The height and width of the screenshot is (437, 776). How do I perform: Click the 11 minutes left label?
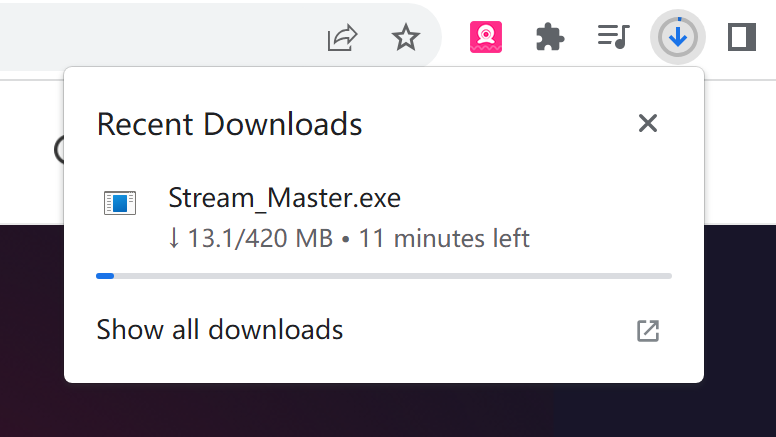(x=444, y=239)
